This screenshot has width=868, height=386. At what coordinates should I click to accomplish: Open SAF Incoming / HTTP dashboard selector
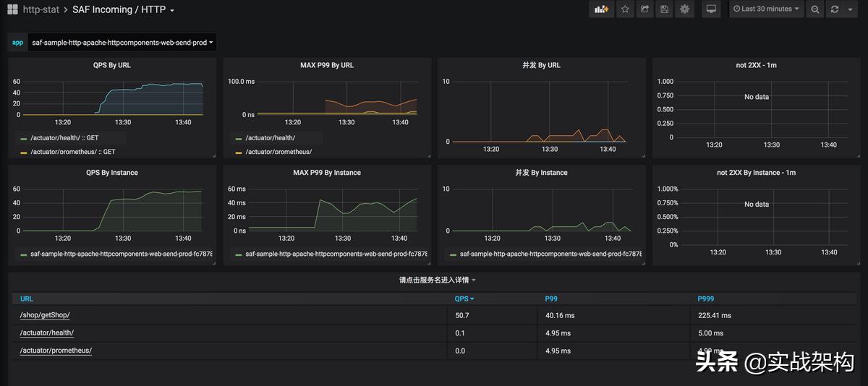123,9
